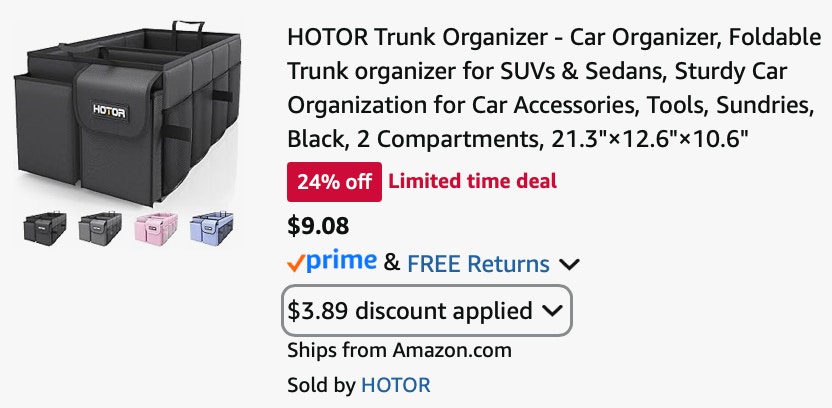Image resolution: width=832 pixels, height=408 pixels.
Task: Expand the chevron beside FREE Returns
Action: pos(569,264)
